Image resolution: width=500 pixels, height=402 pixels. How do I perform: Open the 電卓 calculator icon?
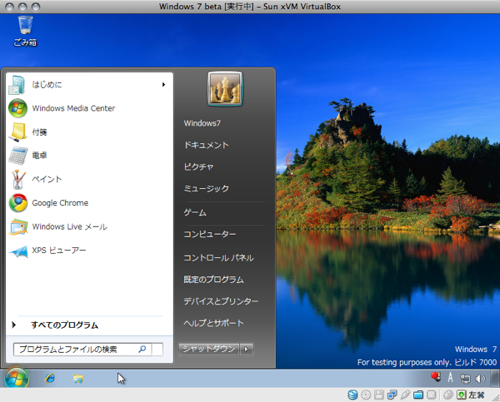tap(18, 155)
